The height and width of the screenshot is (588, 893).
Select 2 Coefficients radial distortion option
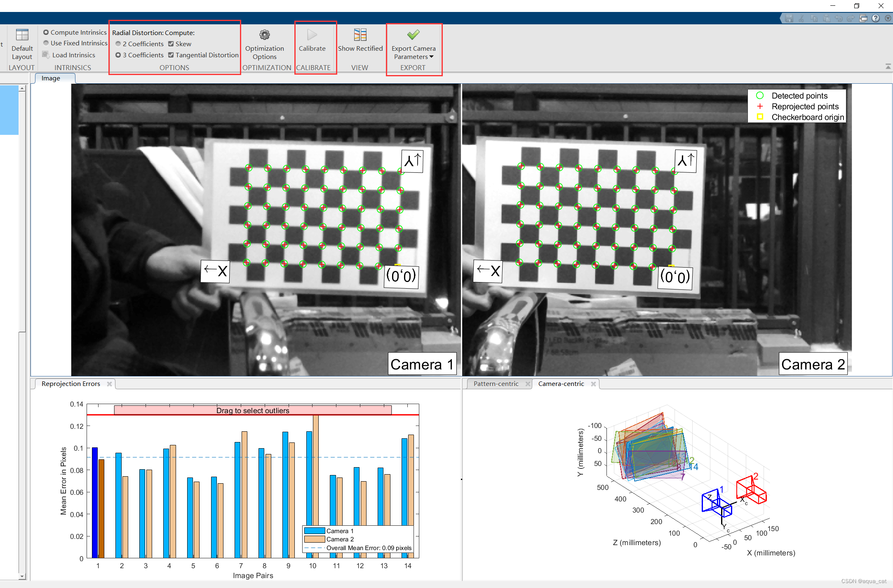[118, 44]
